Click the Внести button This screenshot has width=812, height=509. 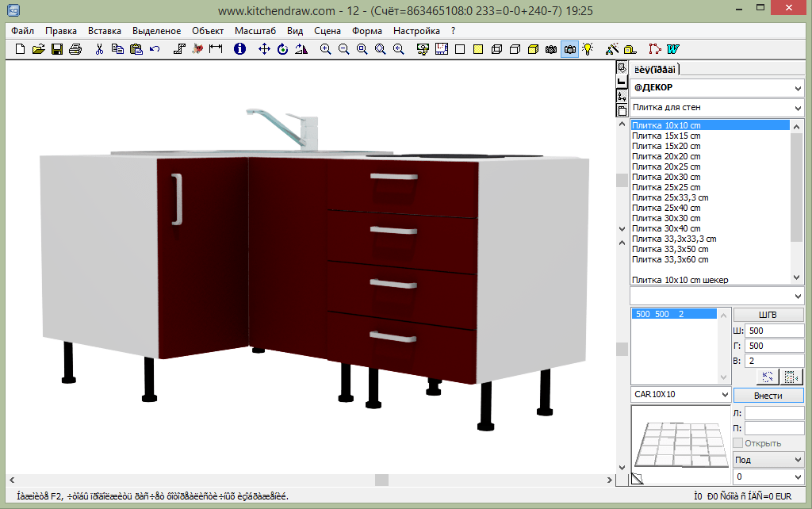click(x=768, y=395)
